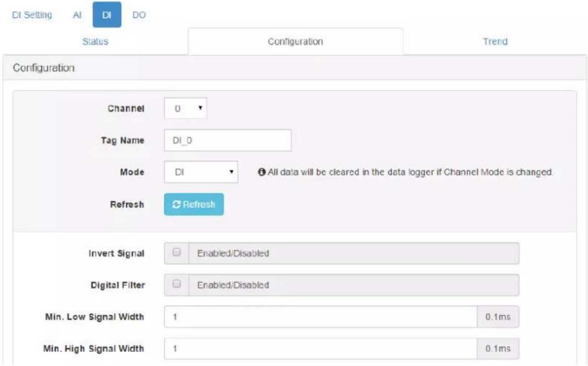Enable the Digital Filter checkbox
This screenshot has width=588, height=366.
pos(177,283)
